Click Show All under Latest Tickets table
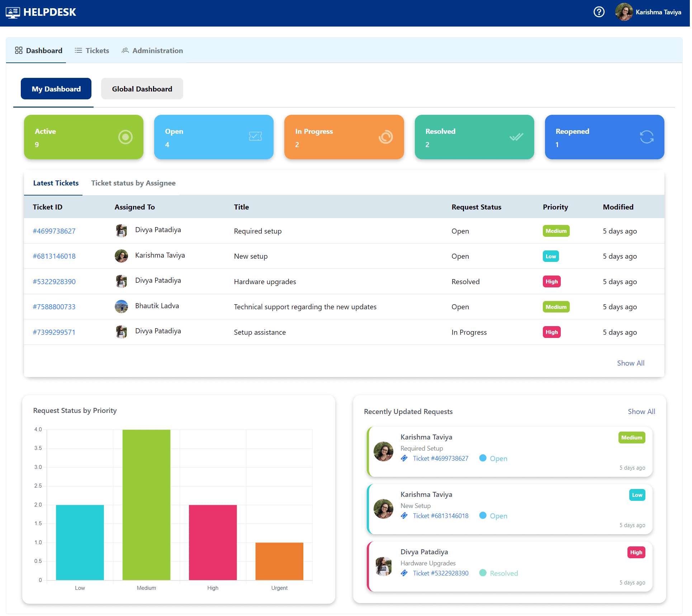Image resolution: width=692 pixels, height=616 pixels. click(630, 363)
